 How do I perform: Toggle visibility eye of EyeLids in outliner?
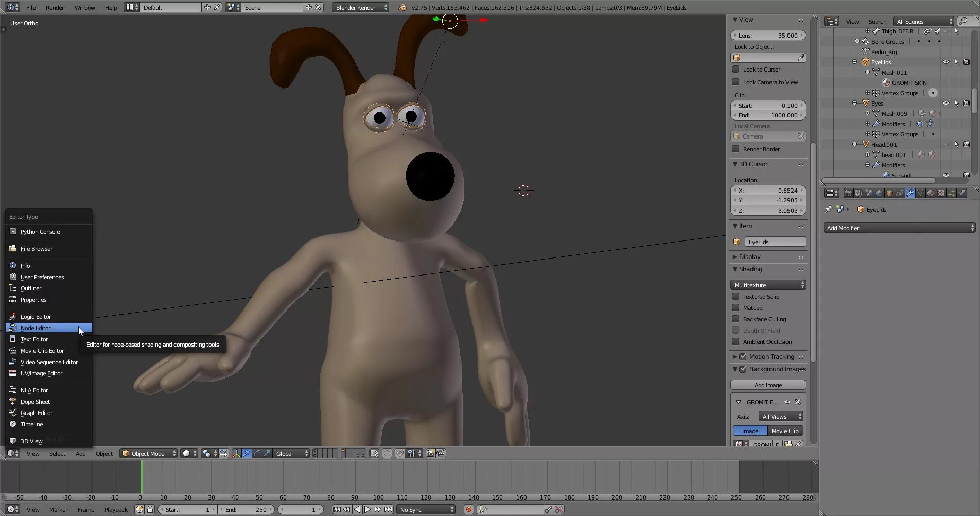pyautogui.click(x=946, y=62)
